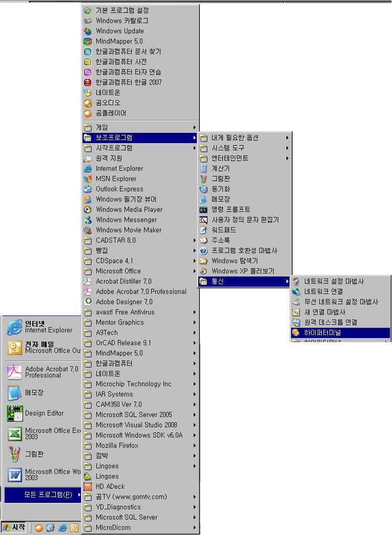Click the text "Windows XP 둘러보기"
Viewport: 392px width, 535px height.
point(243,271)
